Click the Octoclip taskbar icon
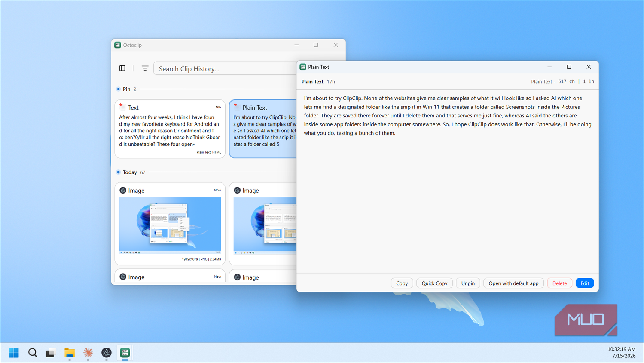 pyautogui.click(x=125, y=353)
